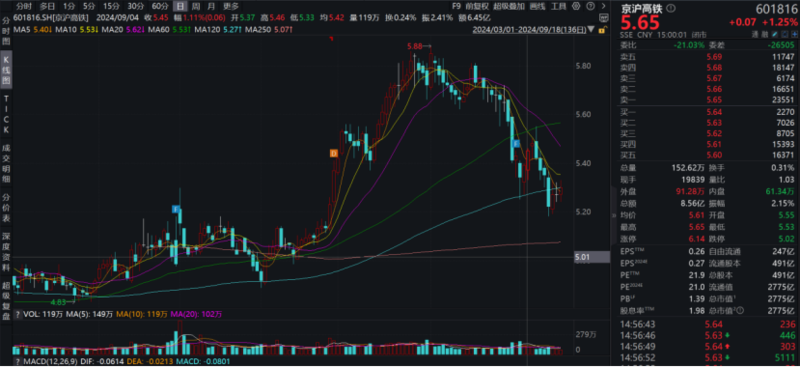This screenshot has width=800, height=367.
Task: Click the 卖五 5.69 order book row
Action: click(707, 56)
